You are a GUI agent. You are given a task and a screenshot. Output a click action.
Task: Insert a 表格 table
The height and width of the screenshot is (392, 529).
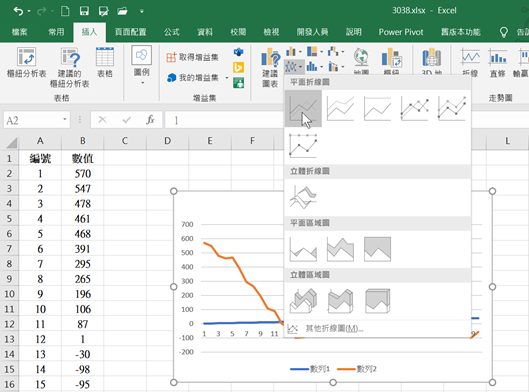coord(105,62)
